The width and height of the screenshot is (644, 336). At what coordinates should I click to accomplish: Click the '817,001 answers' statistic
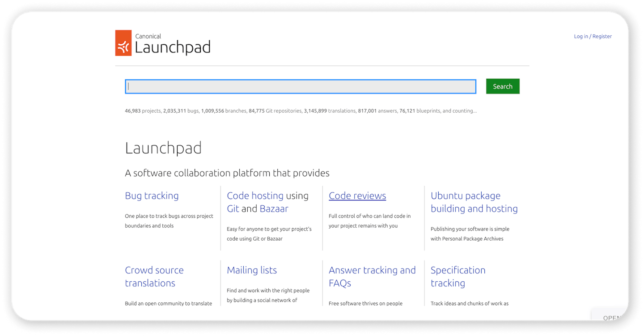pyautogui.click(x=377, y=111)
